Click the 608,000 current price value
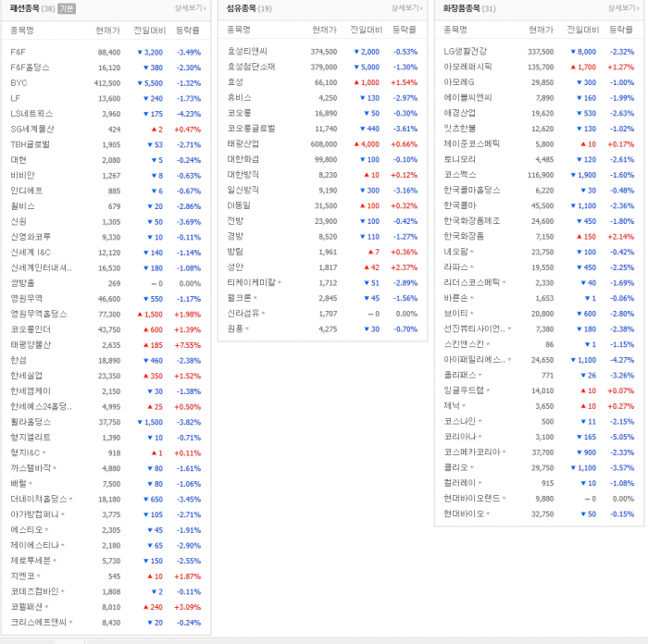648x644 pixels. (324, 144)
